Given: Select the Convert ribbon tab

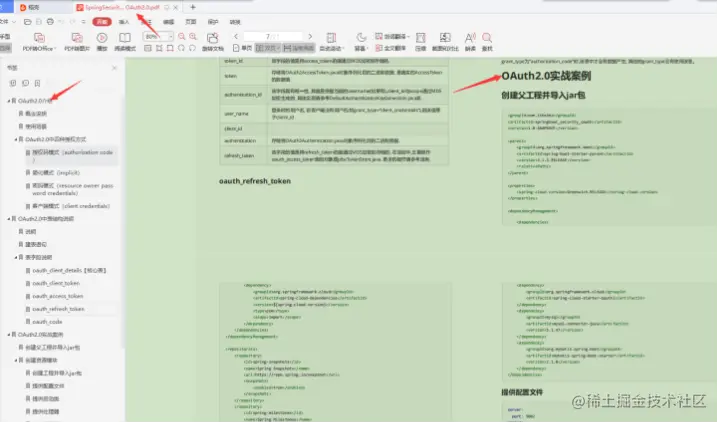Looking at the screenshot, I should pos(235,22).
